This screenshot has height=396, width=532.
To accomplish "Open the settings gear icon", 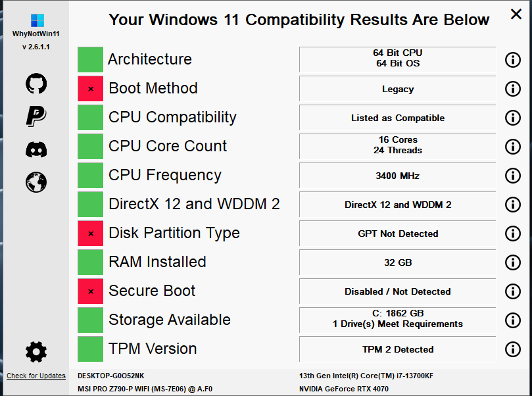I will click(x=36, y=352).
